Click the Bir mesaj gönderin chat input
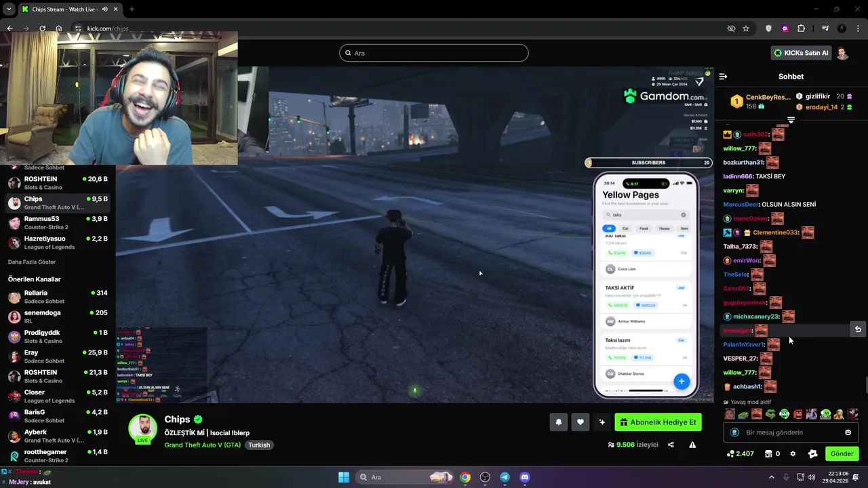The width and height of the screenshot is (868, 488). click(791, 432)
